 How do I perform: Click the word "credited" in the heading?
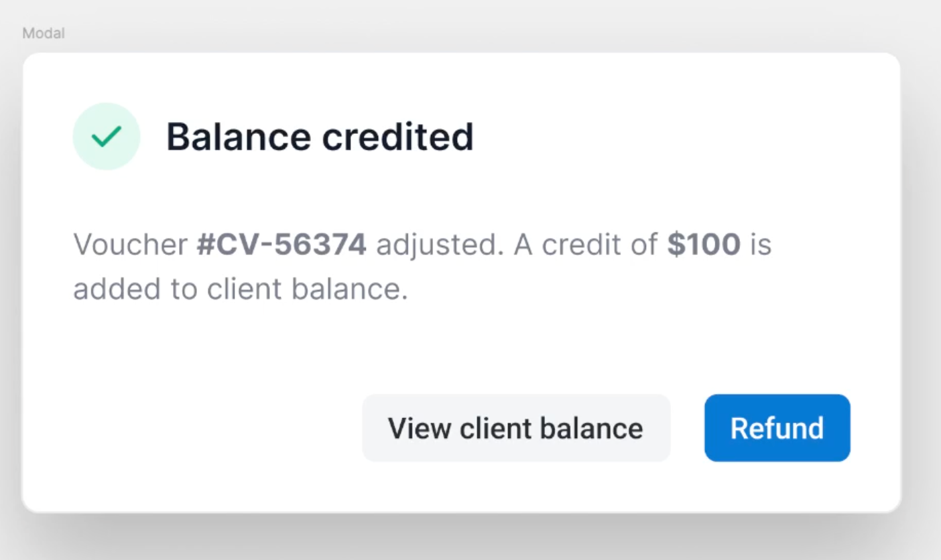click(x=397, y=137)
